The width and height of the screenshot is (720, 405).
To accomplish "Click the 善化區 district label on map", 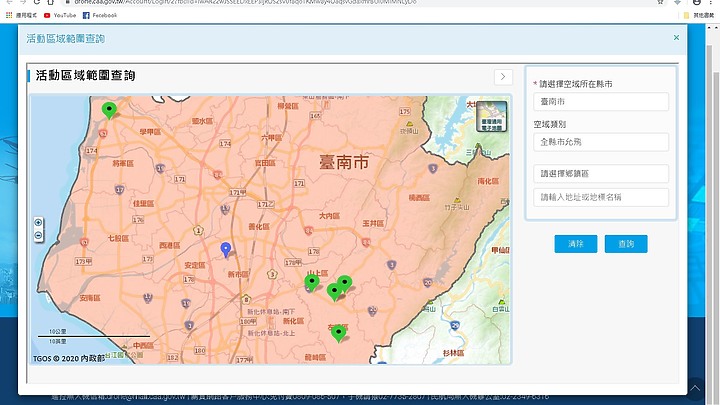I will coord(259,226).
